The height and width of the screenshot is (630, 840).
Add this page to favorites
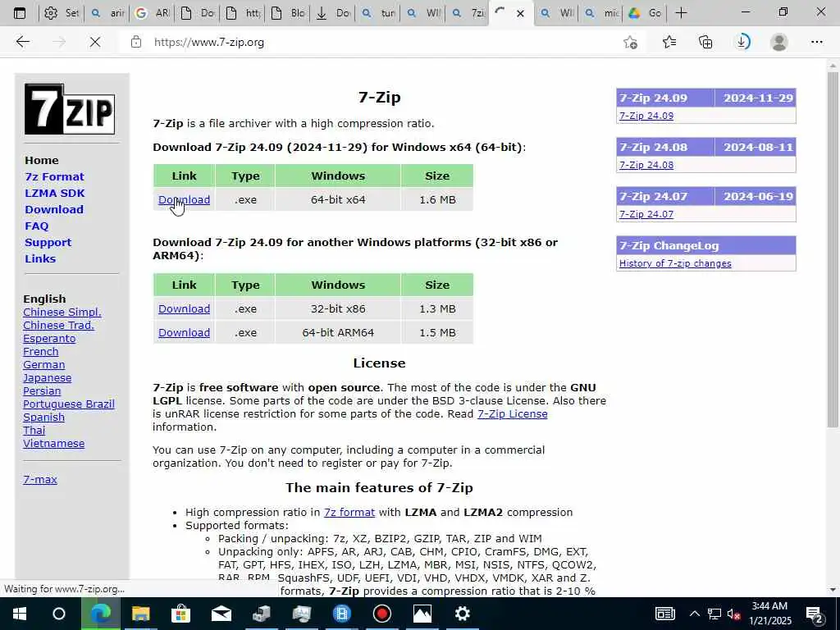(x=631, y=42)
